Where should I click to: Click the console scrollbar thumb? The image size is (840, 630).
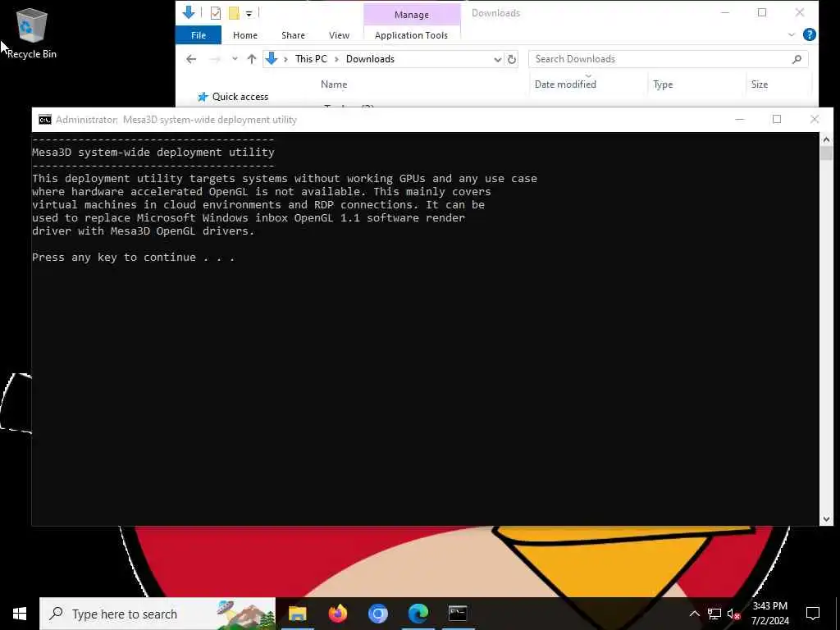826,153
